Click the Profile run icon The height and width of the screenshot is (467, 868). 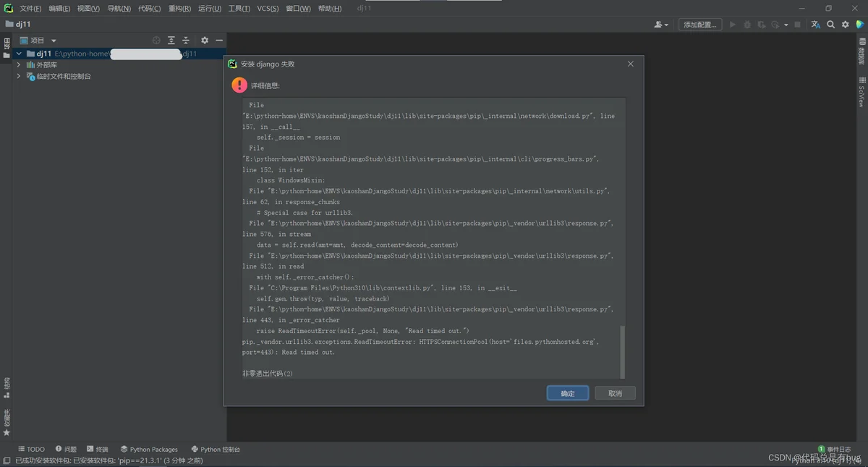coord(775,25)
